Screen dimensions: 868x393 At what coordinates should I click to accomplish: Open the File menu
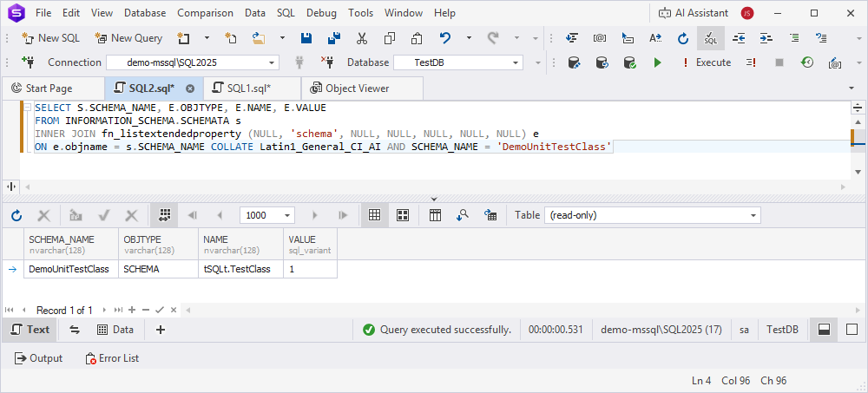[x=43, y=13]
